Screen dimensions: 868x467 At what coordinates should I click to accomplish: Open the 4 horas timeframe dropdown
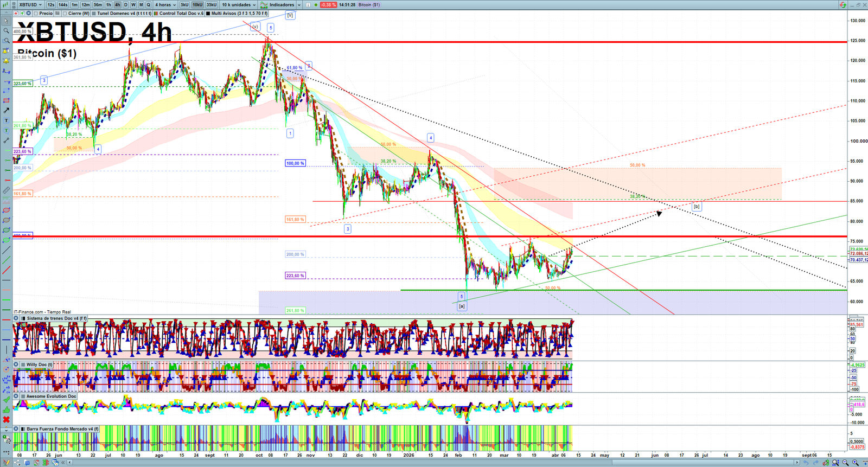coord(165,5)
